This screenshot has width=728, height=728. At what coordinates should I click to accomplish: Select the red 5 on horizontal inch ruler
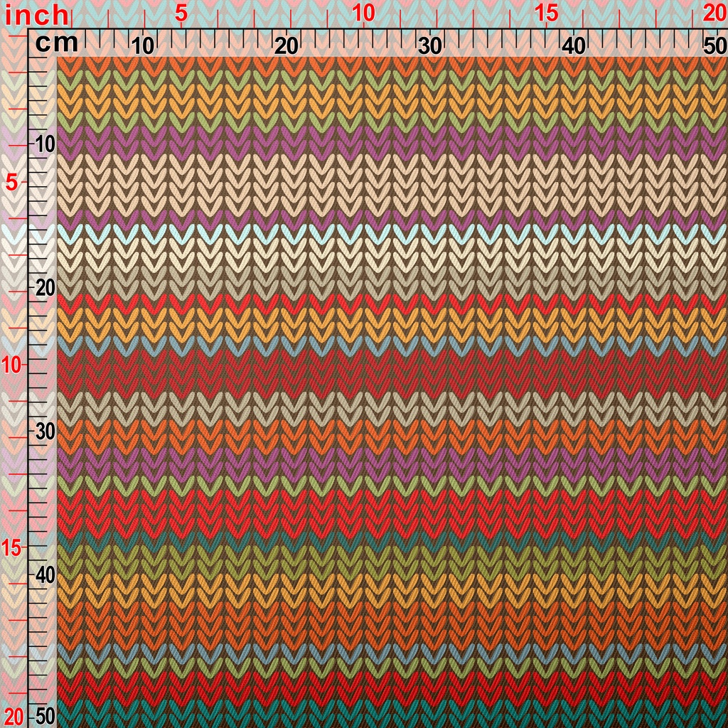pos(181,14)
